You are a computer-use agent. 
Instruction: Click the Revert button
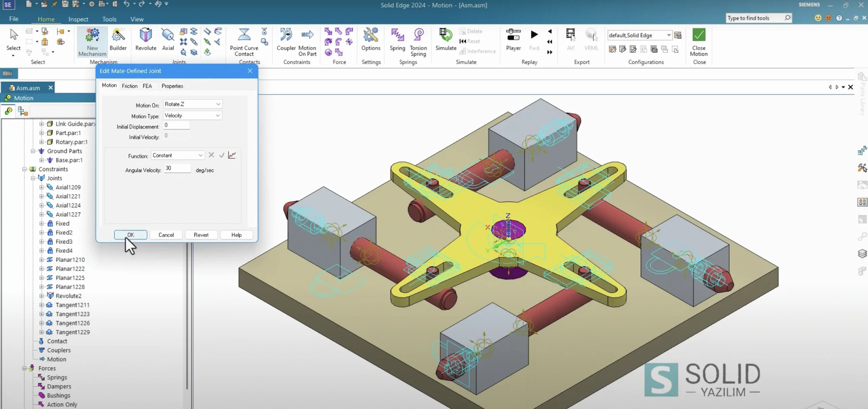(x=201, y=235)
